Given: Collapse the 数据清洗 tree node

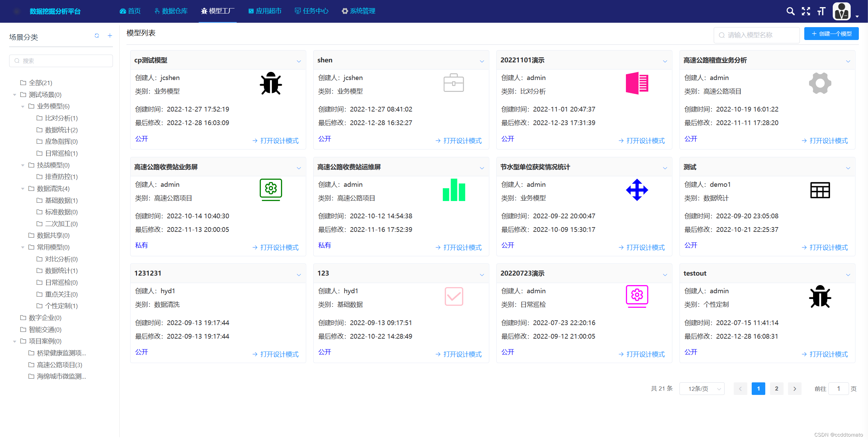Looking at the screenshot, I should click(x=23, y=189).
